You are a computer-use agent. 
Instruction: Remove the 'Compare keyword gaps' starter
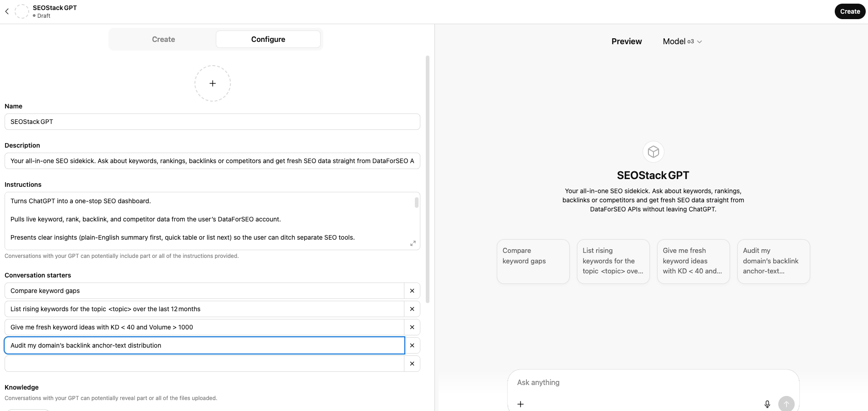pyautogui.click(x=412, y=291)
